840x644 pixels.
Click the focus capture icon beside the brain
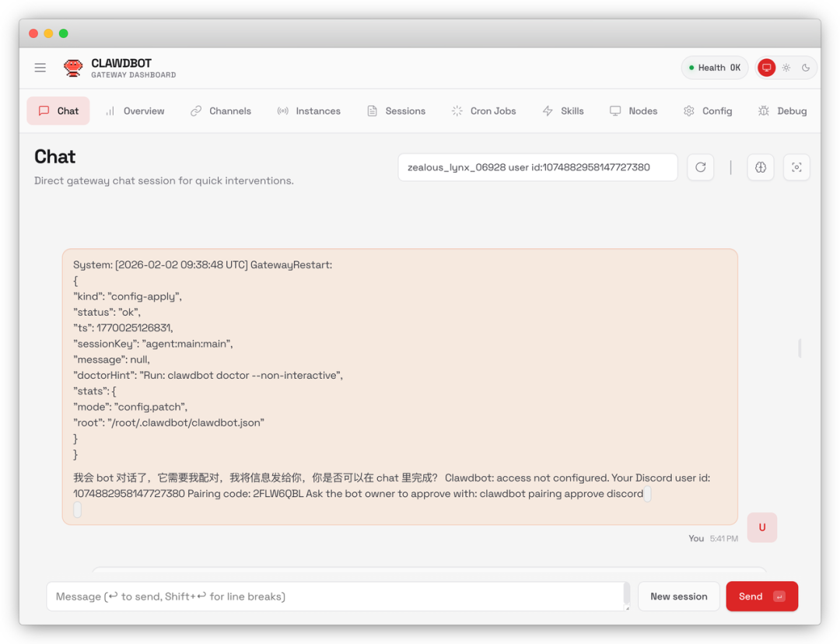(x=796, y=167)
